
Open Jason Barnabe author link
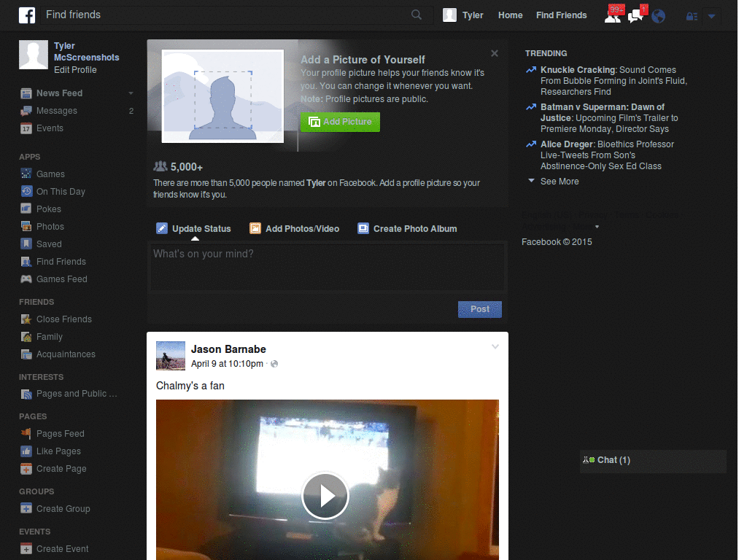228,349
